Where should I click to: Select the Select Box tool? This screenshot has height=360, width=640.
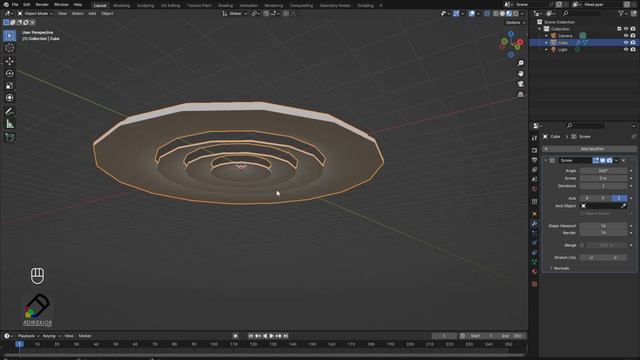[9, 36]
